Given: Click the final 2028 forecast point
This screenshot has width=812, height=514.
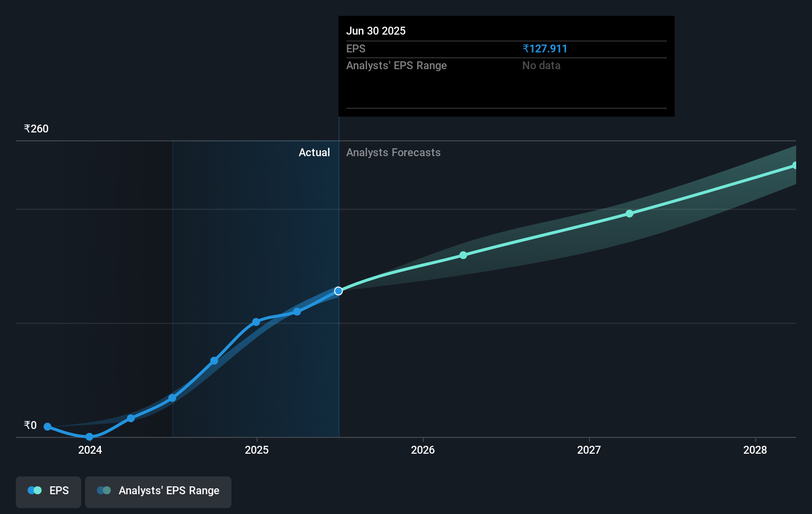Looking at the screenshot, I should 795,164.
